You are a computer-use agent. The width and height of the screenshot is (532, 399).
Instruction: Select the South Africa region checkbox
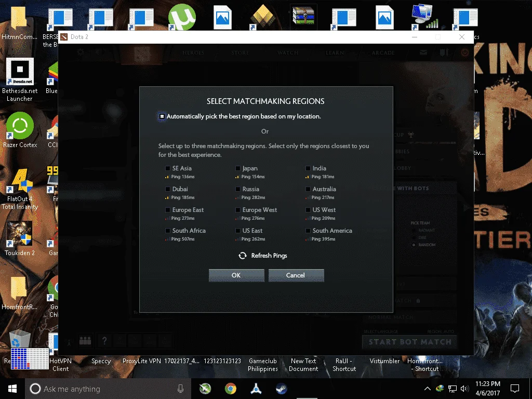168,231
